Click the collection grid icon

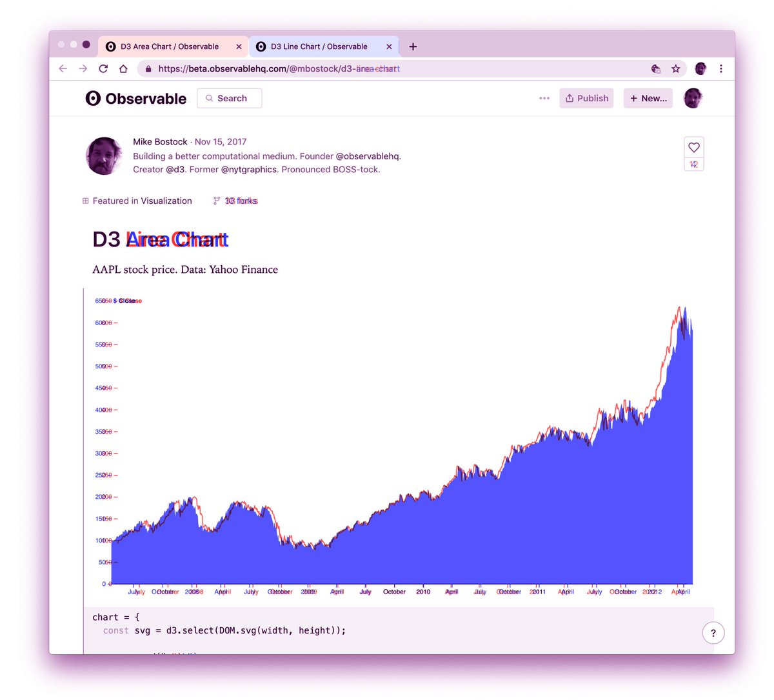coord(85,201)
